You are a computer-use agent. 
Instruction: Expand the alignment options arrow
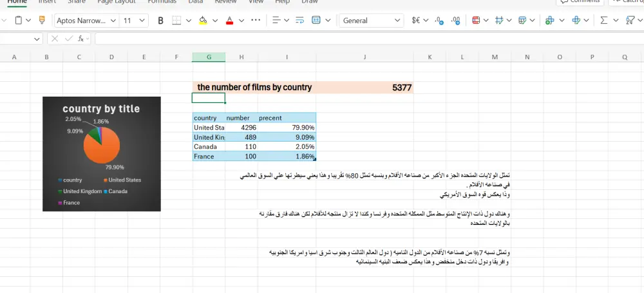coord(287,20)
